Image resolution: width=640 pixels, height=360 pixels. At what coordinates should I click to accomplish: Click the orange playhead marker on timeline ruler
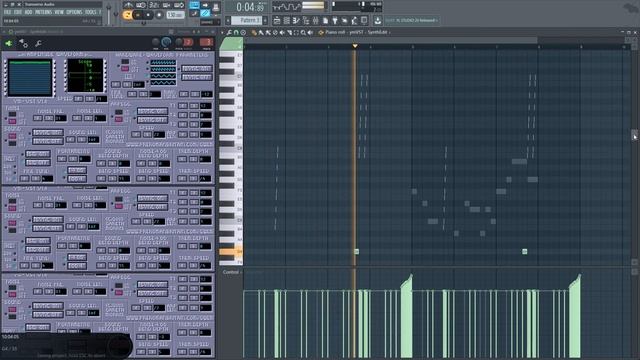tap(355, 46)
